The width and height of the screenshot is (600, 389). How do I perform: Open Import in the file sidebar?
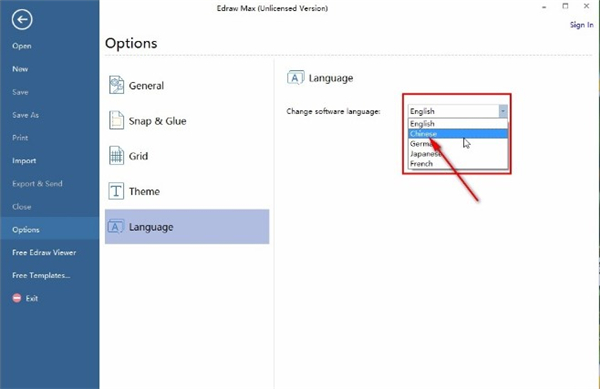coord(24,161)
